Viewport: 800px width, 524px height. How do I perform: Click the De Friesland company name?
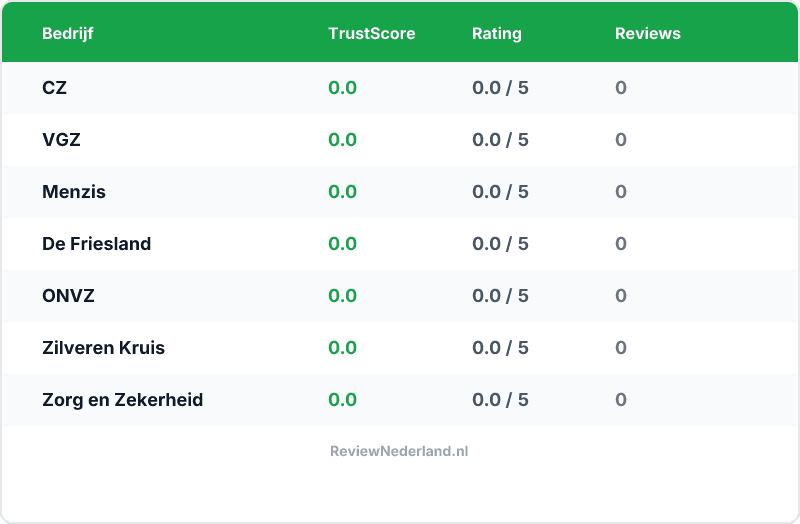pyautogui.click(x=97, y=244)
